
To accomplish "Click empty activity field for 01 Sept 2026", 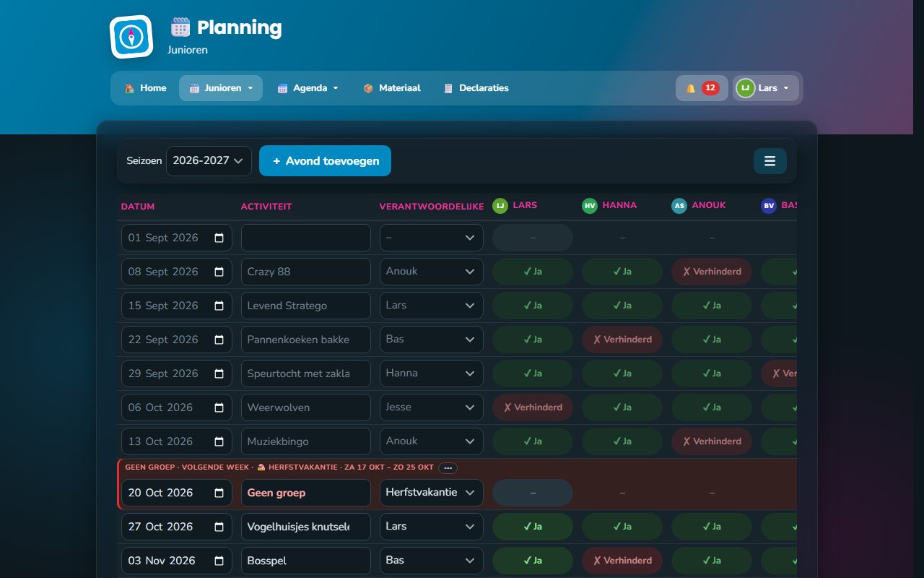I will (x=306, y=238).
